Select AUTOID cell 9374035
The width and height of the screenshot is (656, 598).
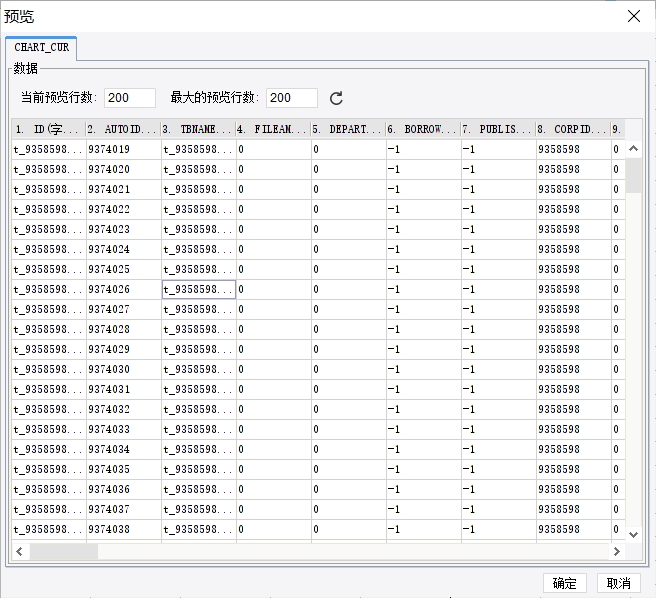click(124, 470)
